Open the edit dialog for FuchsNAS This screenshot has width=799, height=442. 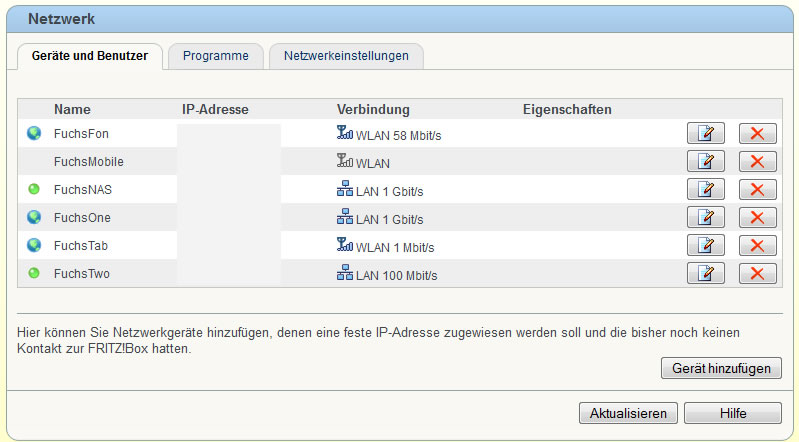[706, 189]
